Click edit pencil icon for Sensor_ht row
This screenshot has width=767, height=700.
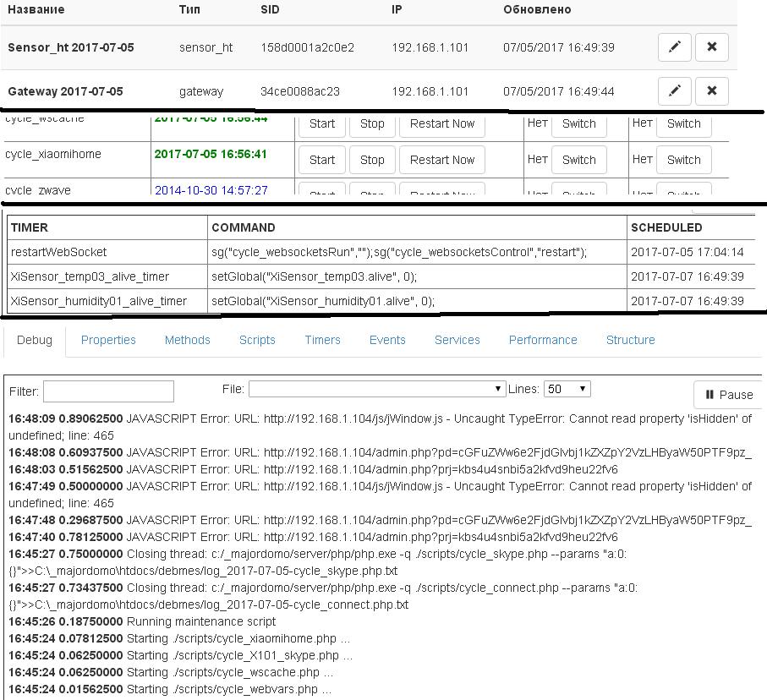tap(674, 47)
